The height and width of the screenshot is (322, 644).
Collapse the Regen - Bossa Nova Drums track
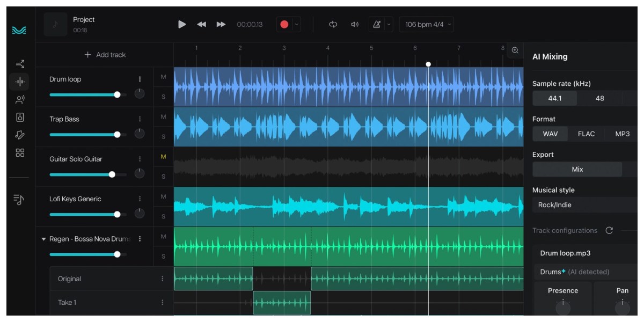(43, 239)
